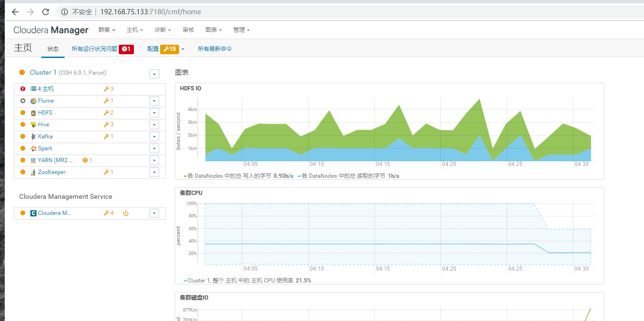Click the Kafka wrench 1 icon
Viewport: 644px width, 321px height.
tap(108, 136)
